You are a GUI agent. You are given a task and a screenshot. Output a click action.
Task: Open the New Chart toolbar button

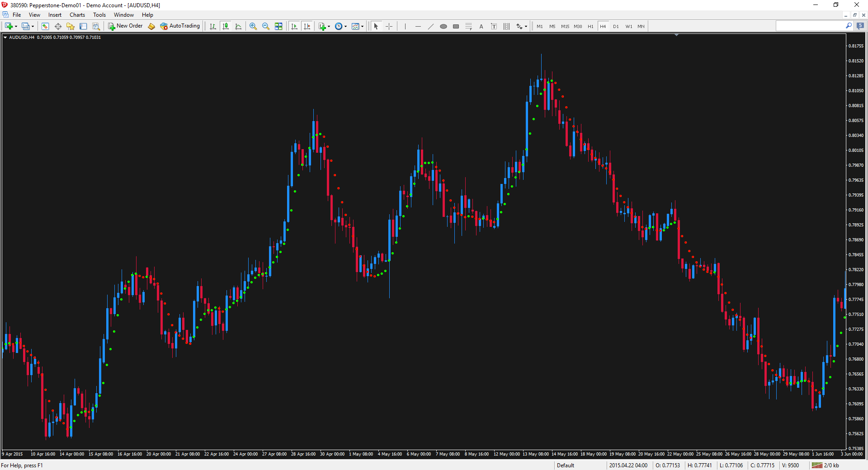[x=9, y=26]
